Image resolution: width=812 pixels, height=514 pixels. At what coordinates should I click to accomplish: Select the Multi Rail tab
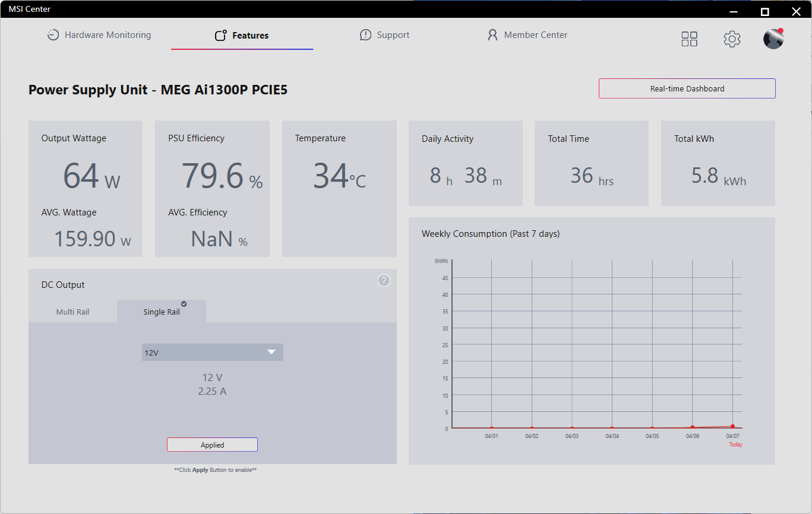72,312
